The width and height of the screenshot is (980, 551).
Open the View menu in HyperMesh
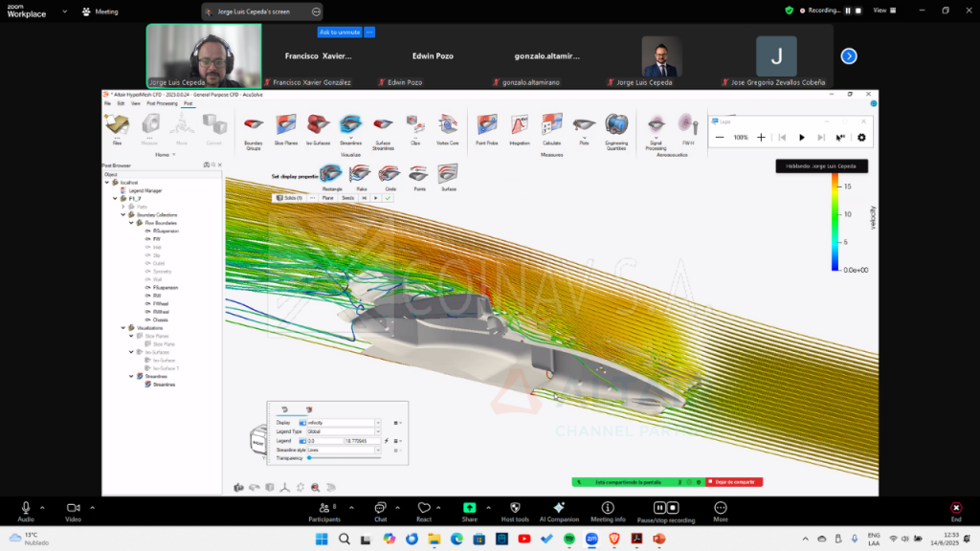pyautogui.click(x=135, y=103)
